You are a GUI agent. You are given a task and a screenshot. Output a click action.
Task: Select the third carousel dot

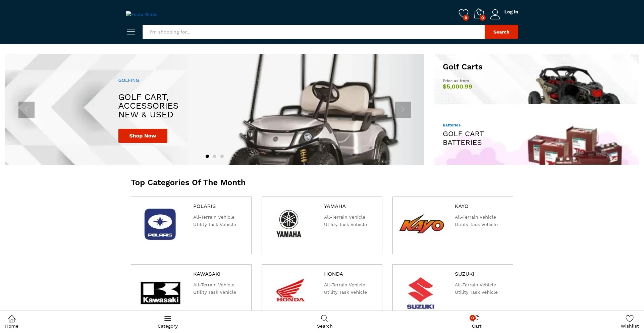pyautogui.click(x=222, y=156)
